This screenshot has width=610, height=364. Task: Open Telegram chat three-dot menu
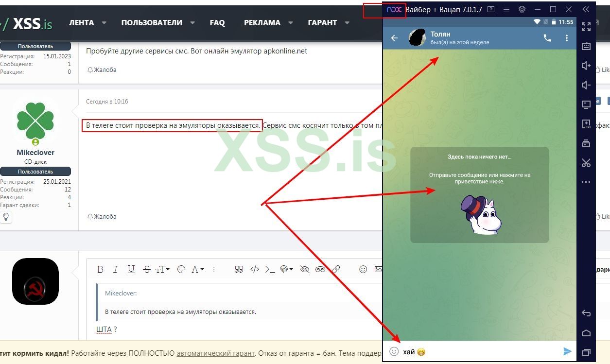tap(567, 38)
